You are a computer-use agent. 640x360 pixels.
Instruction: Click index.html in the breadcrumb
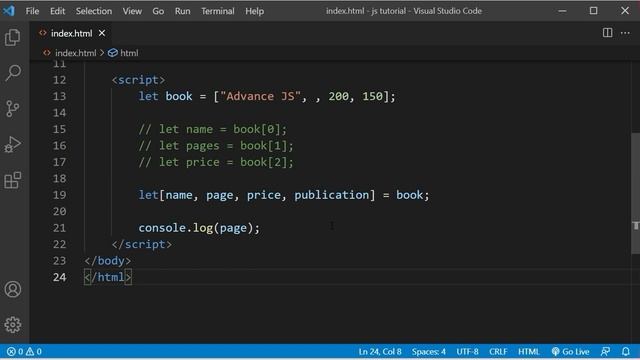coord(76,53)
